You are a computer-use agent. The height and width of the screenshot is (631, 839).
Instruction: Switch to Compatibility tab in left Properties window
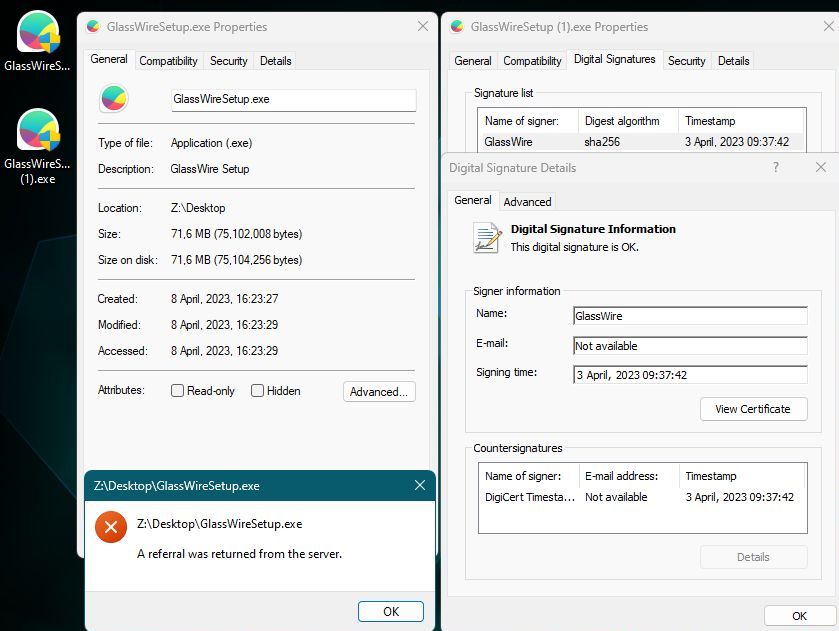(x=169, y=61)
